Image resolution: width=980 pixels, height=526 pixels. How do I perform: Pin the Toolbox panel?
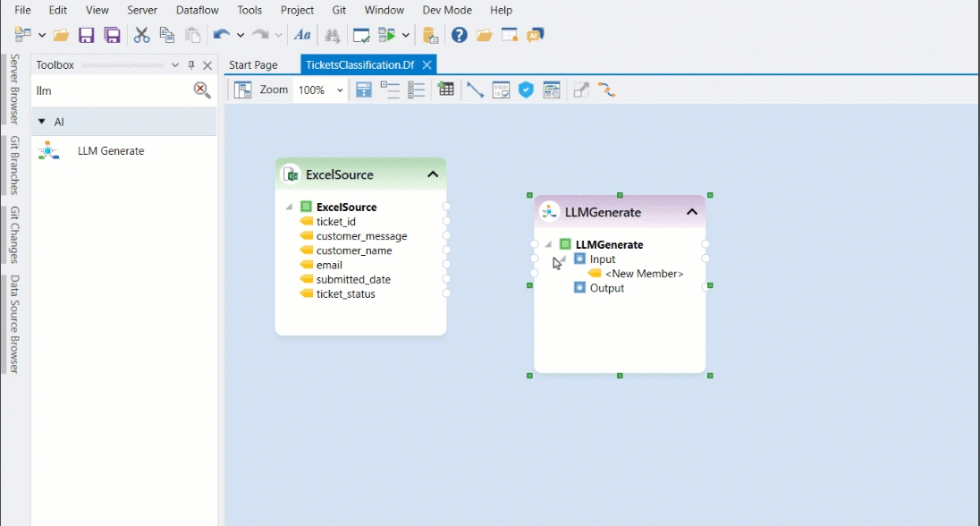190,65
